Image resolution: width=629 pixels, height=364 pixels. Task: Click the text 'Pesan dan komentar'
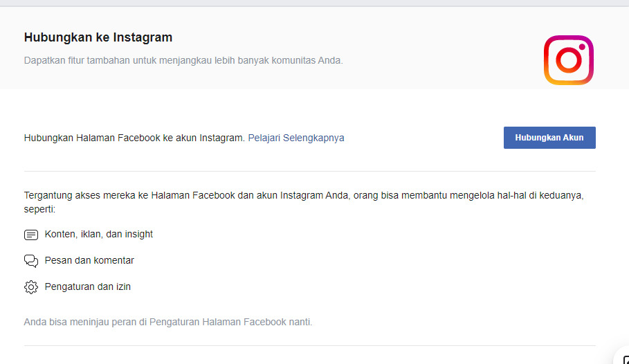(89, 260)
